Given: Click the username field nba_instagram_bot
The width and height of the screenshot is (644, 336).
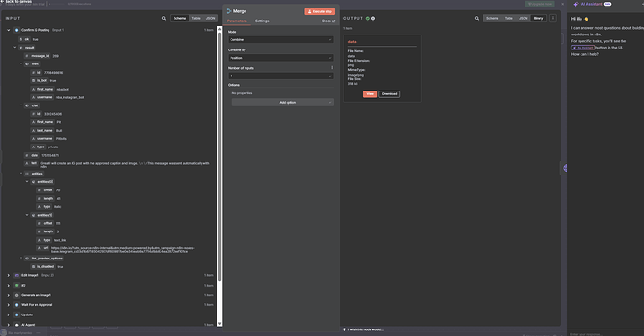Looking at the screenshot, I should click(58, 97).
